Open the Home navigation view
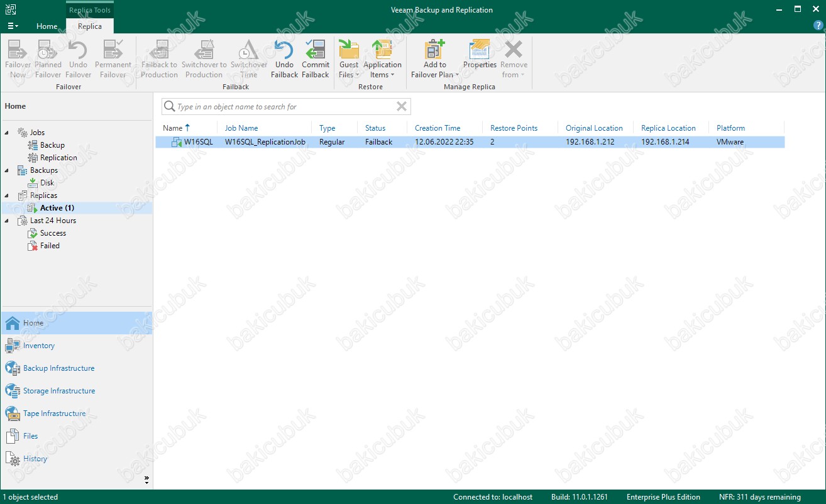Viewport: 826px width, 504px height. [x=76, y=323]
